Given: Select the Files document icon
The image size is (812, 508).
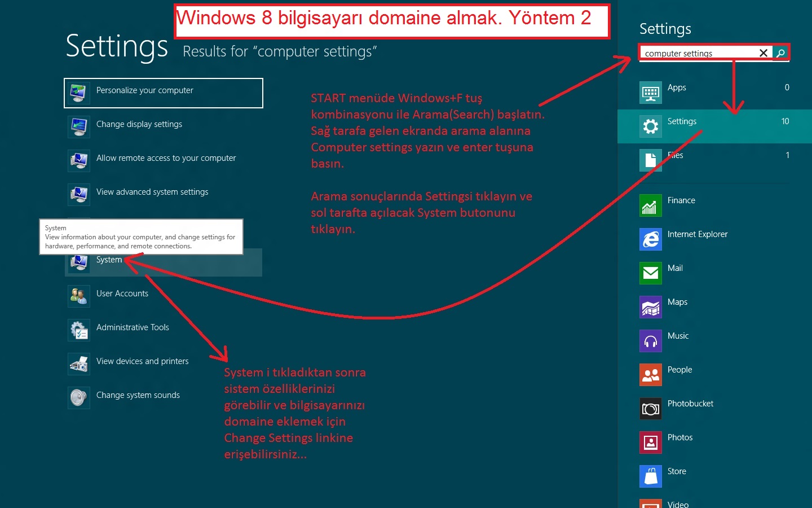Looking at the screenshot, I should 651,160.
